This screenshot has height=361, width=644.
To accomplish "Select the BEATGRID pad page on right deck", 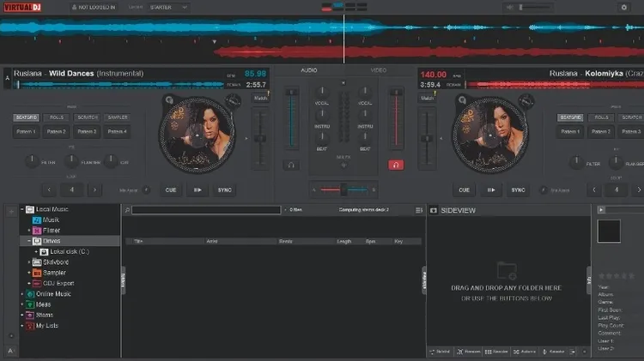I will click(570, 117).
